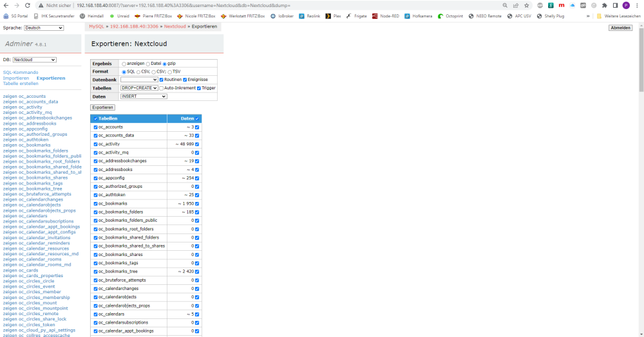Click the Nextcloud breadcrumb link
This screenshot has height=337, width=644.
tap(175, 26)
